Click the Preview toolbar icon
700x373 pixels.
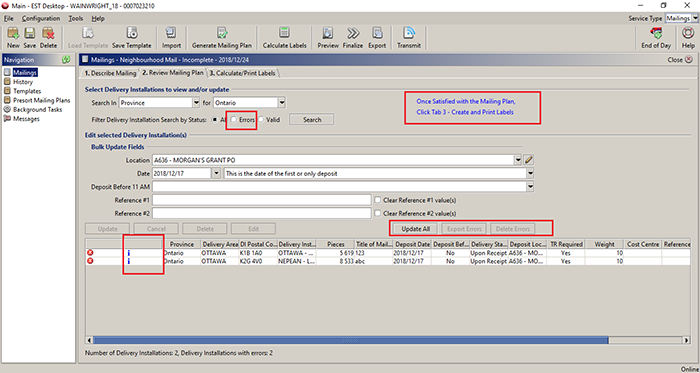pyautogui.click(x=328, y=33)
